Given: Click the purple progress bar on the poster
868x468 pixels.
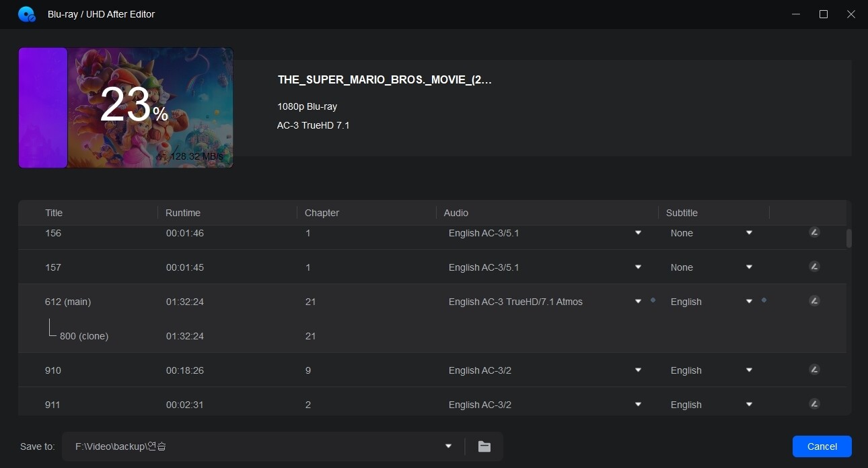Looking at the screenshot, I should [43, 107].
